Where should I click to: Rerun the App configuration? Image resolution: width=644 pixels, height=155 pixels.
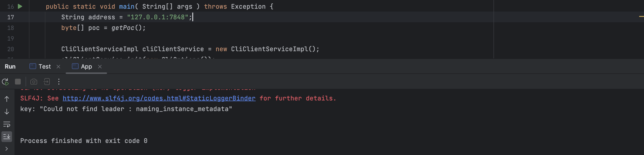(6, 82)
